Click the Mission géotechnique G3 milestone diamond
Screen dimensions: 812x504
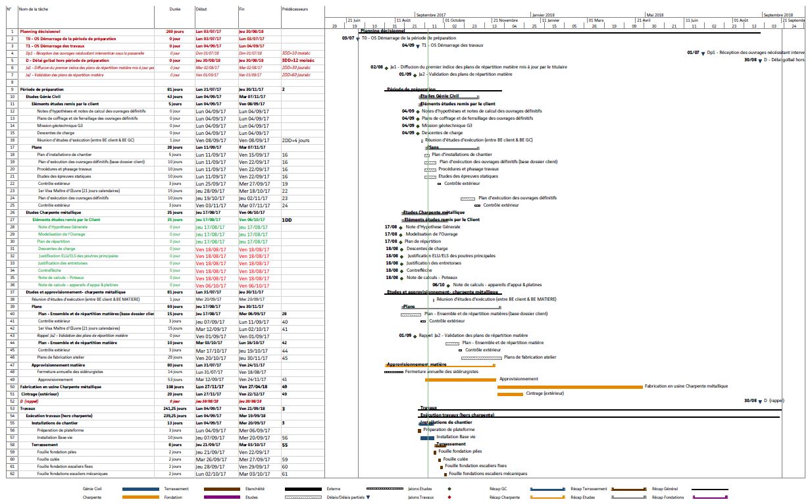[x=417, y=126]
